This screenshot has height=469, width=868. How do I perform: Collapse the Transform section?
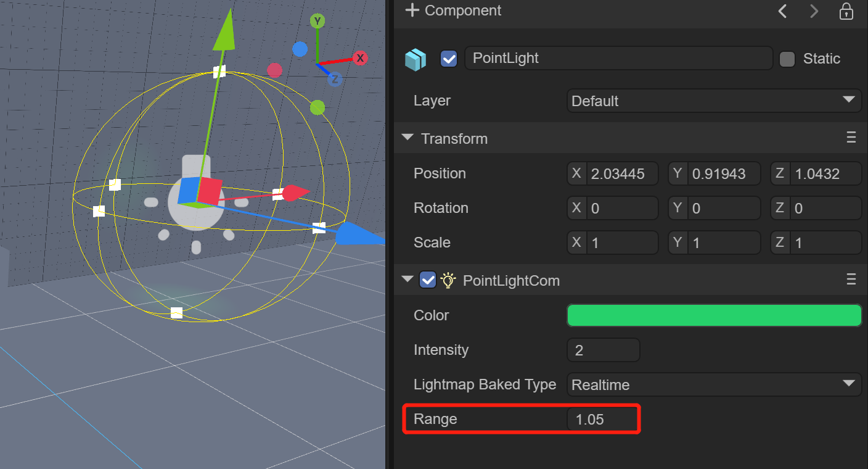point(407,138)
